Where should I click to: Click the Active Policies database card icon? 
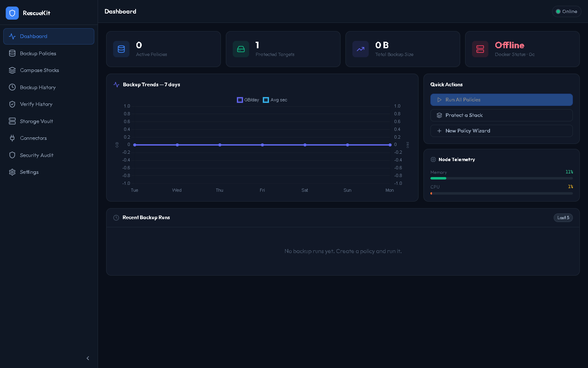tap(121, 49)
